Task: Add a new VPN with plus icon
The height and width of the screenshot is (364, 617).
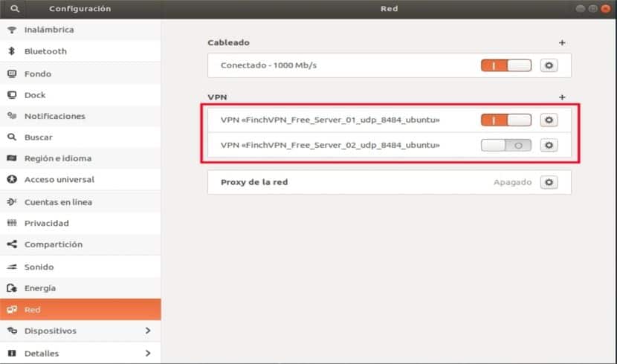Action: 562,97
